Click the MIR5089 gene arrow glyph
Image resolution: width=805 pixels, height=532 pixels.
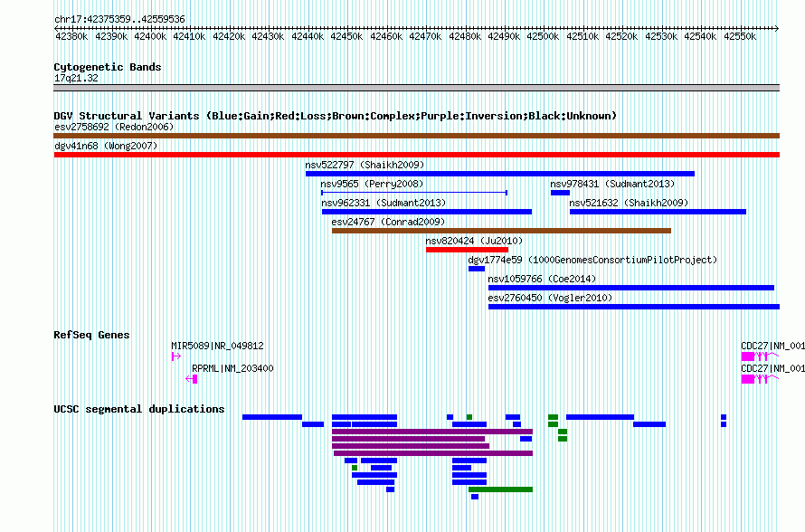point(176,356)
